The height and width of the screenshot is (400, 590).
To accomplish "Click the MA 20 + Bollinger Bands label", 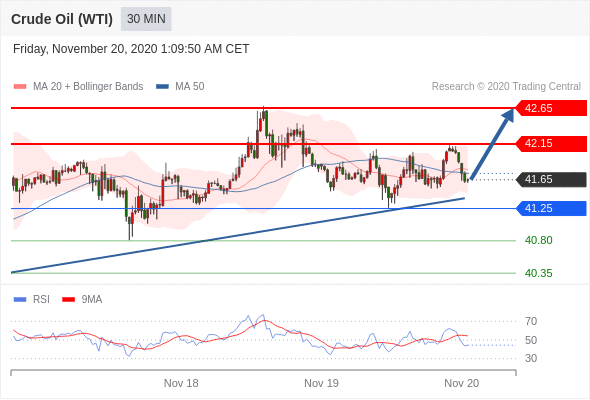I will (x=88, y=87).
